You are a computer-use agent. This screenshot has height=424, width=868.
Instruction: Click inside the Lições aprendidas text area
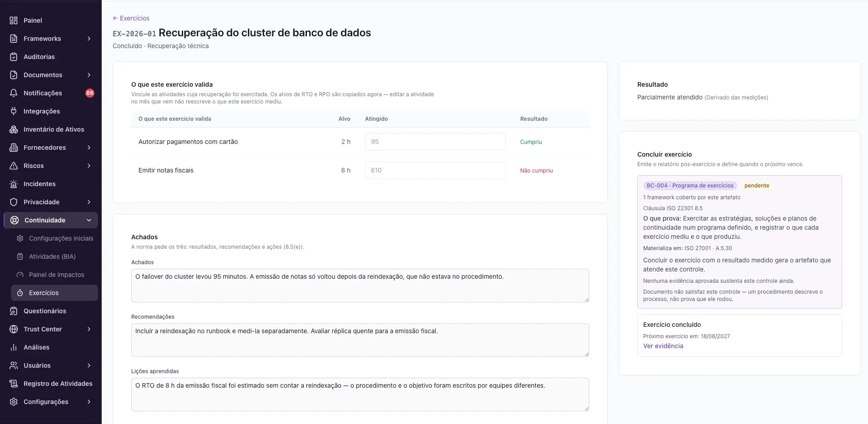pos(360,394)
